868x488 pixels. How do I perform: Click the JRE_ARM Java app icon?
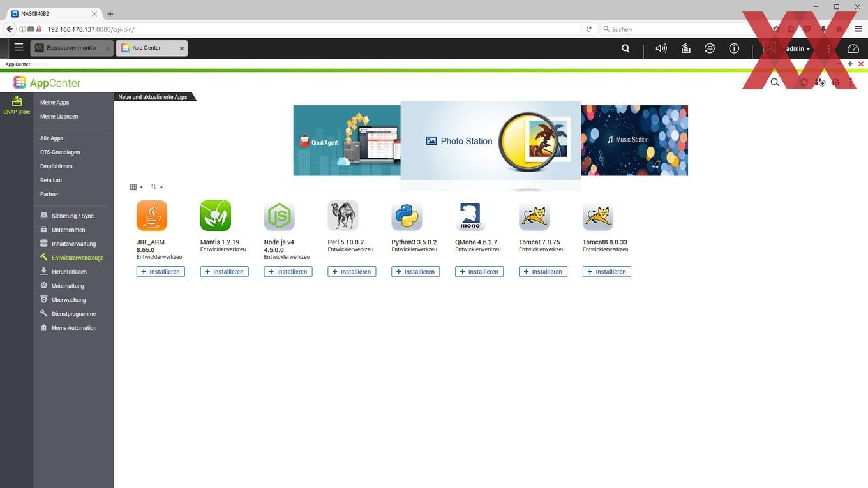click(152, 216)
